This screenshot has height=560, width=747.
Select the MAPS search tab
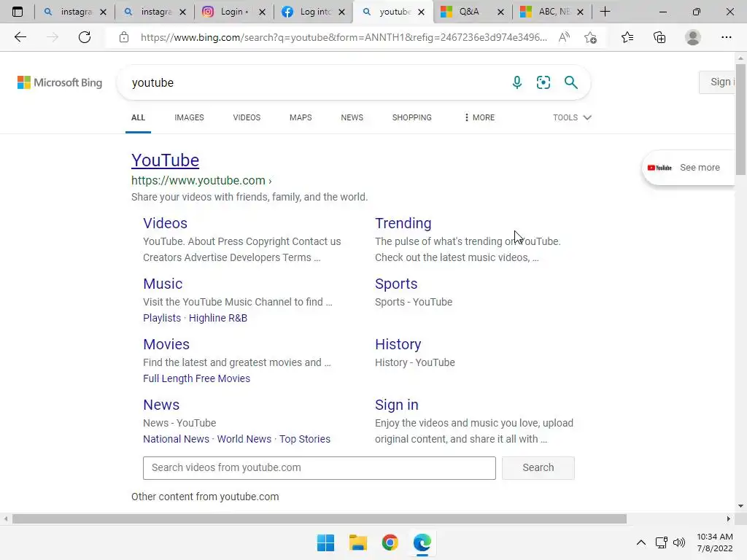(301, 117)
